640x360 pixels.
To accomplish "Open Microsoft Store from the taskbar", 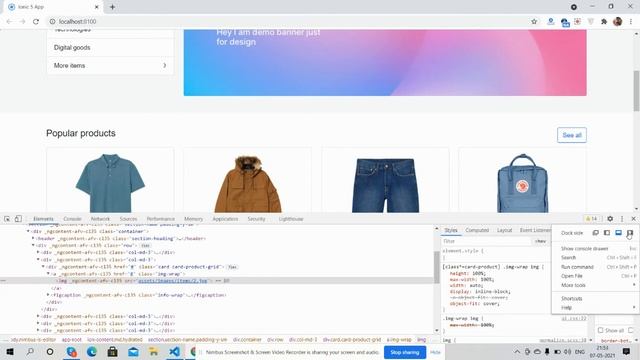I will 113,351.
